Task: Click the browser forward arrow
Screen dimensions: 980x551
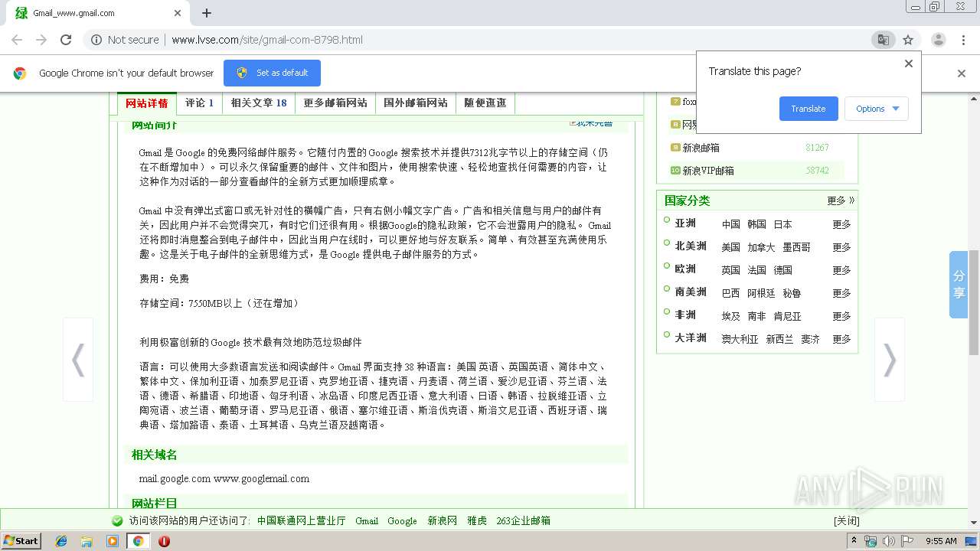Action: tap(41, 40)
